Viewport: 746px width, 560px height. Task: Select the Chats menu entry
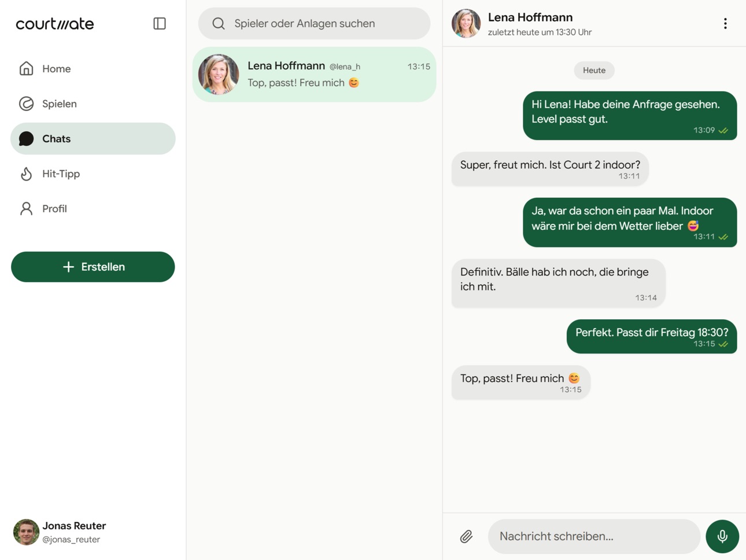[x=93, y=139]
